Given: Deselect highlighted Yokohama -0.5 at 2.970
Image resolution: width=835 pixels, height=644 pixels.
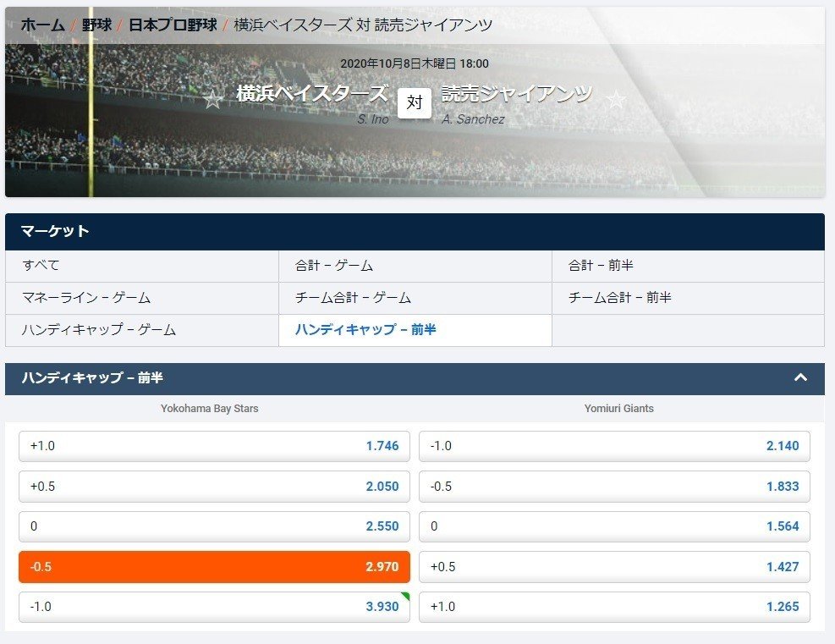Looking at the screenshot, I should [x=214, y=567].
